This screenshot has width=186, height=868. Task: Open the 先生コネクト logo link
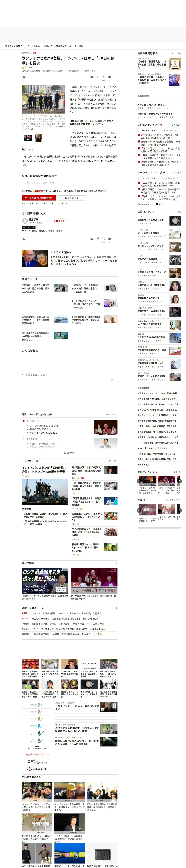[x=37, y=769]
